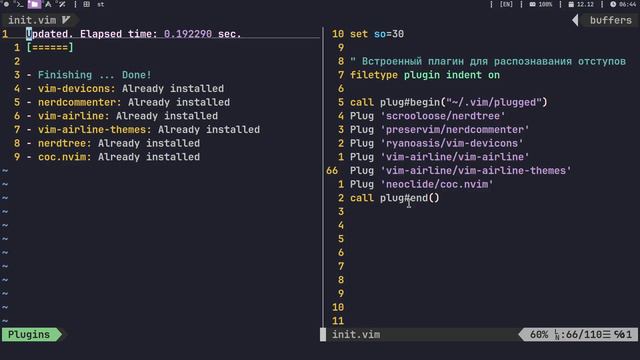
Task: Click the line number 66/110 indicator
Action: click(x=578, y=335)
